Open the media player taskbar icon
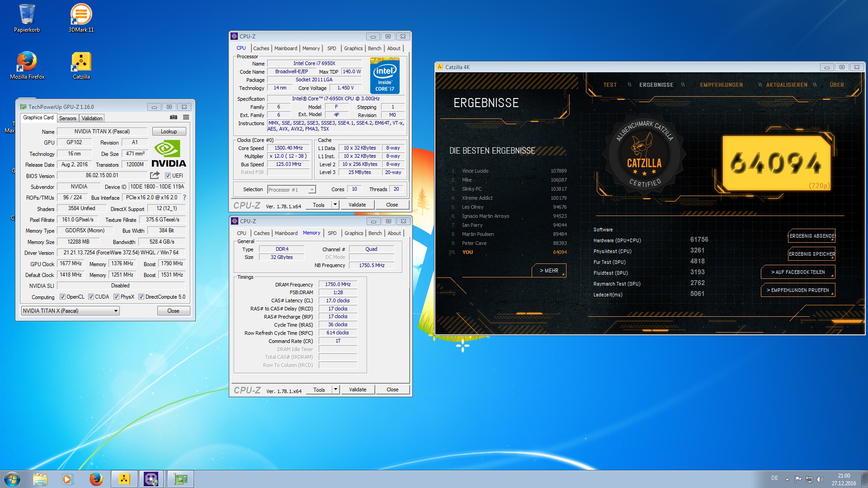 [x=67, y=479]
